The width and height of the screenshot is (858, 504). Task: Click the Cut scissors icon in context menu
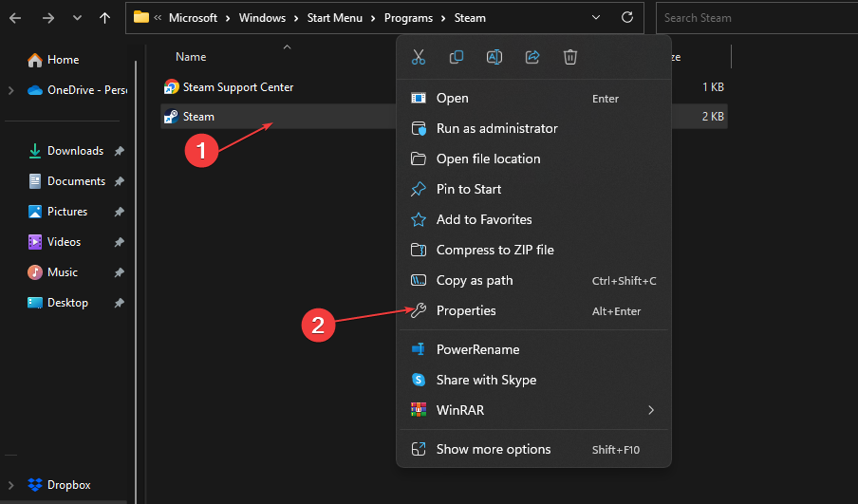click(418, 57)
